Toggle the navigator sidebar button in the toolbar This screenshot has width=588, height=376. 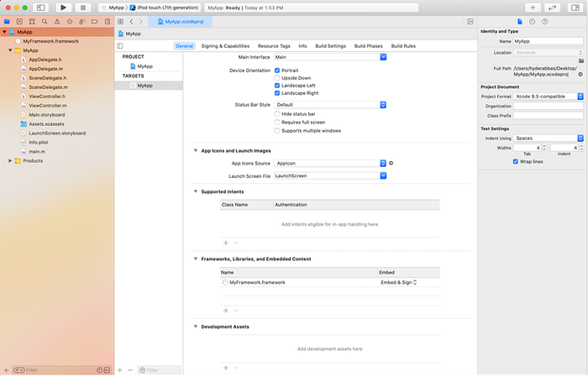pos(41,8)
